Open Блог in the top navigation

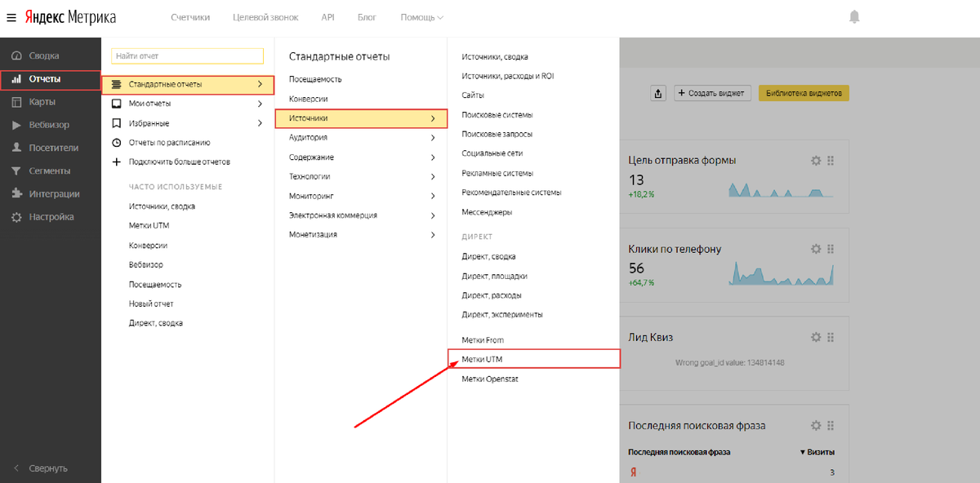[367, 17]
